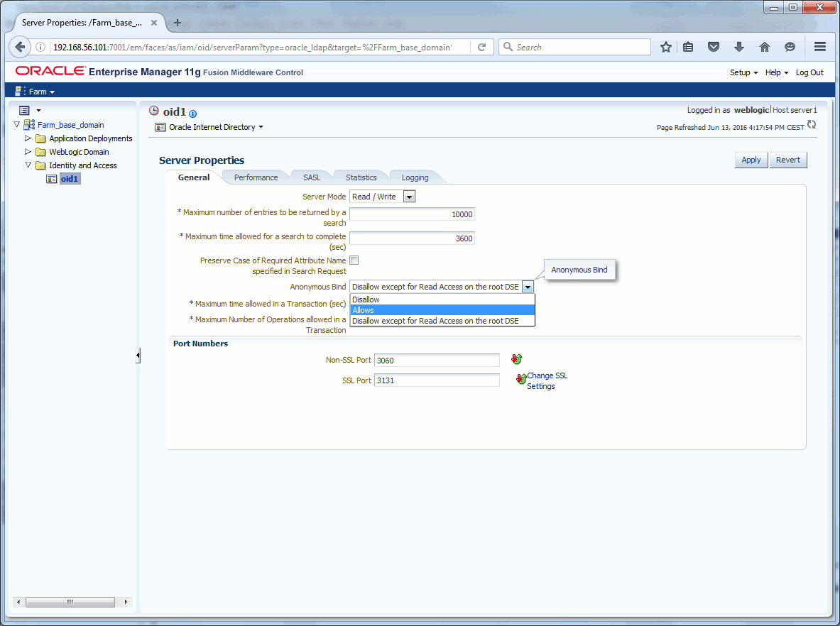
Task: Open the Change SSL Settings link
Action: tap(547, 380)
